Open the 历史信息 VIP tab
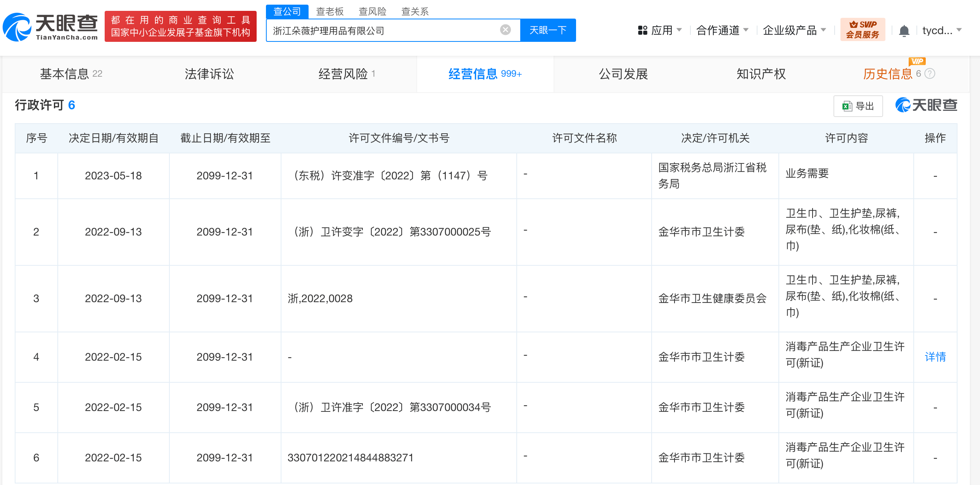 point(888,74)
